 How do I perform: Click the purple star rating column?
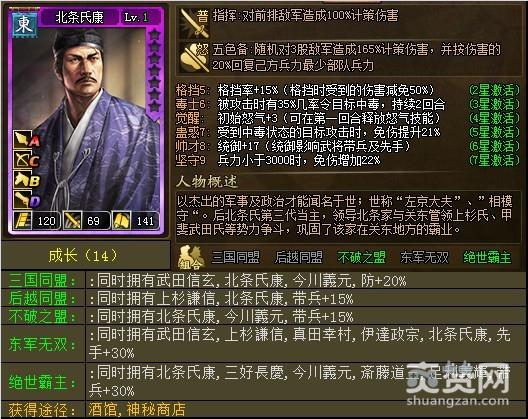[x=154, y=71]
